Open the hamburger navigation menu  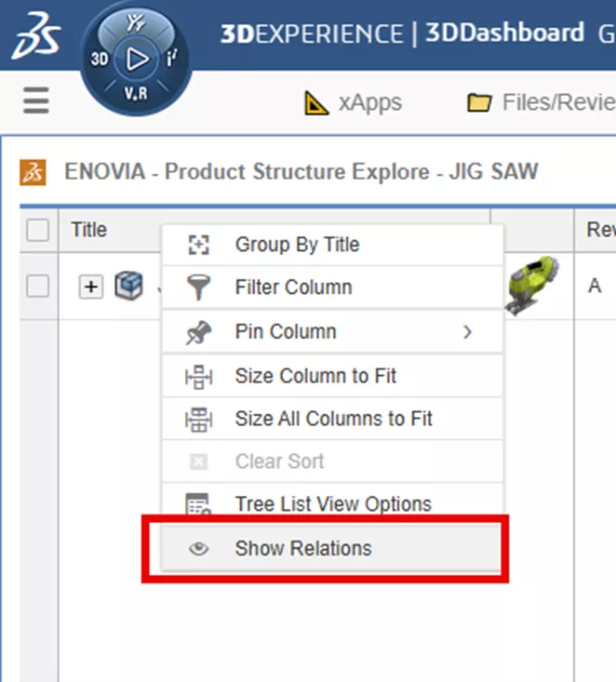pyautogui.click(x=36, y=100)
